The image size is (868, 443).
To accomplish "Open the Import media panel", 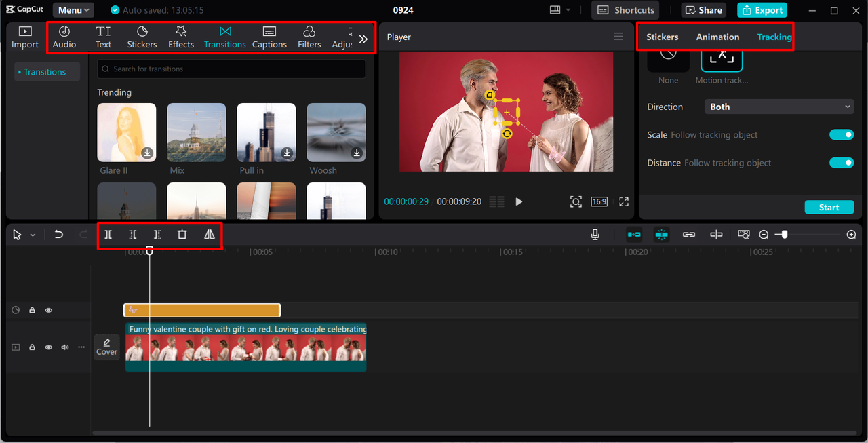I will [x=25, y=37].
